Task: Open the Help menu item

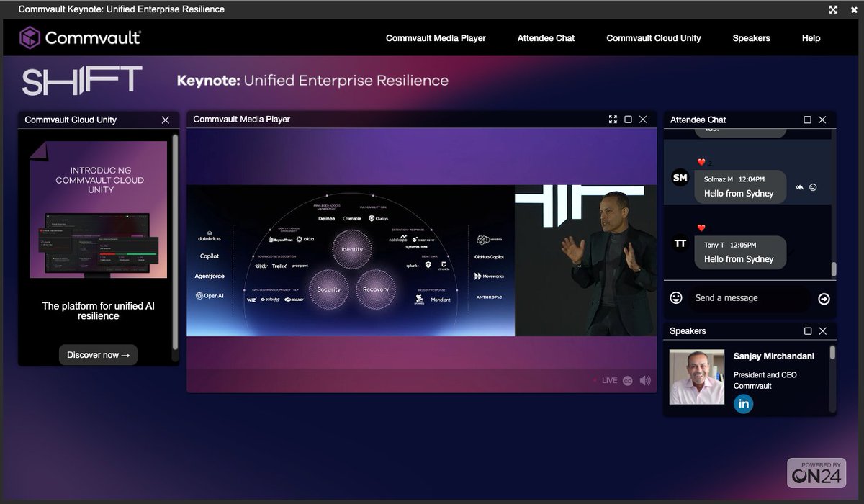Action: (811, 38)
